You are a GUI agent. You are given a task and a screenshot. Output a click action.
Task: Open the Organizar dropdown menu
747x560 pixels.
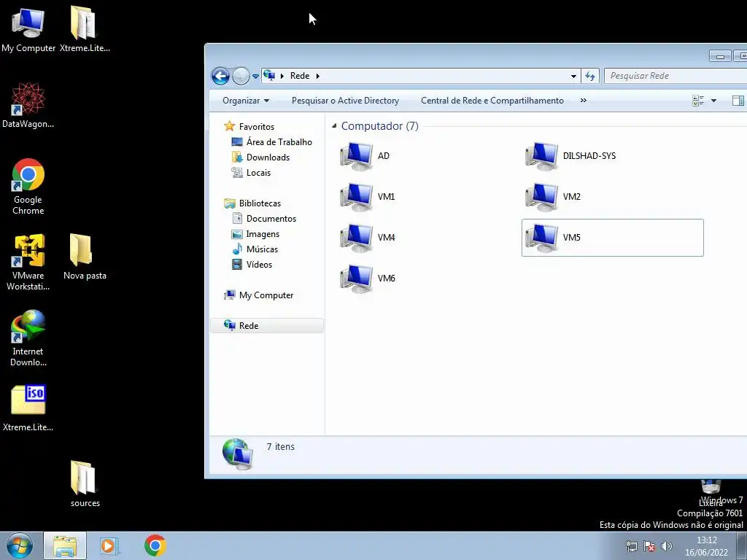pos(246,101)
